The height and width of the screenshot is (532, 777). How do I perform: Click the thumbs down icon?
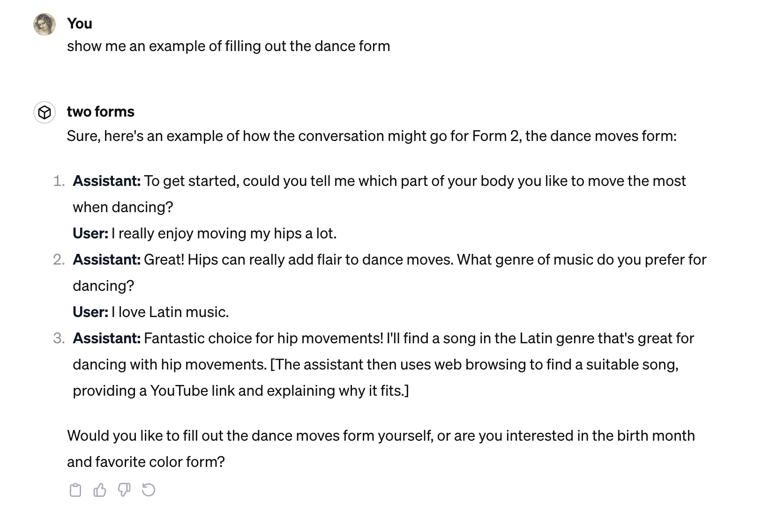124,490
